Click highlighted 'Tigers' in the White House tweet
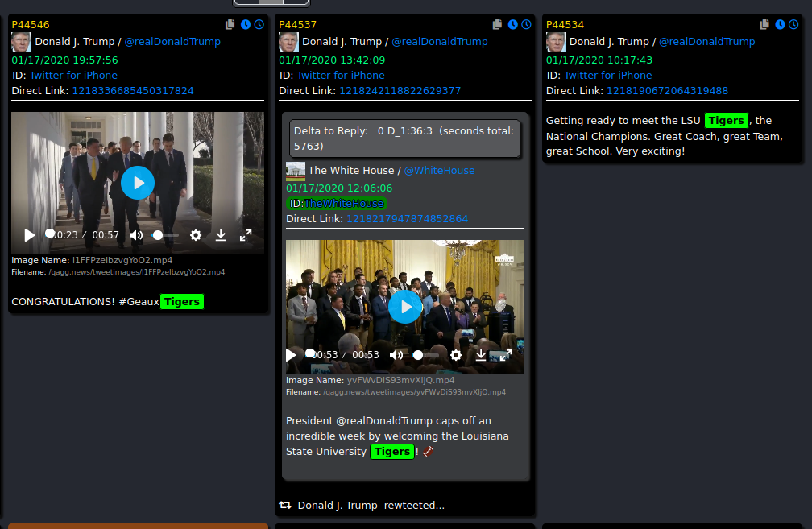 click(x=392, y=452)
